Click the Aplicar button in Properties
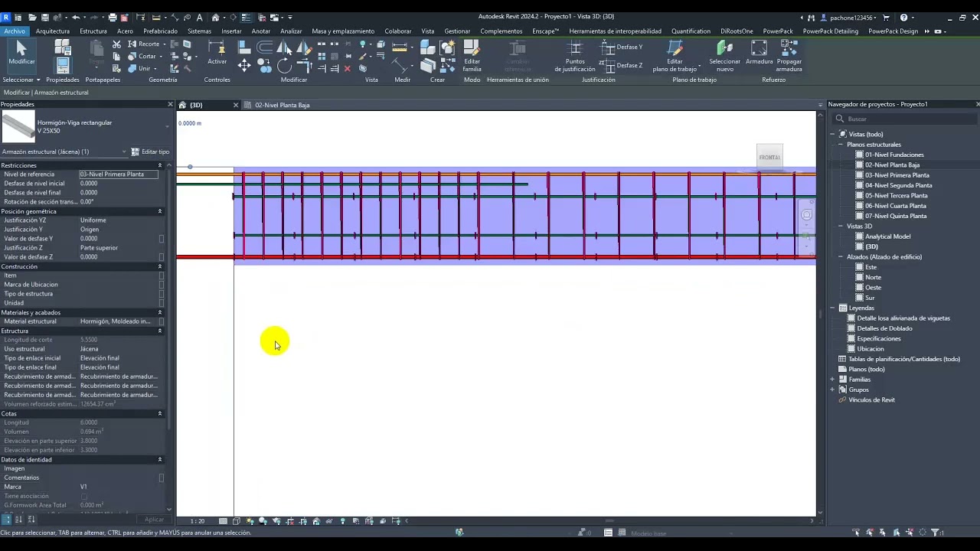Image resolution: width=980 pixels, height=551 pixels. 154,520
